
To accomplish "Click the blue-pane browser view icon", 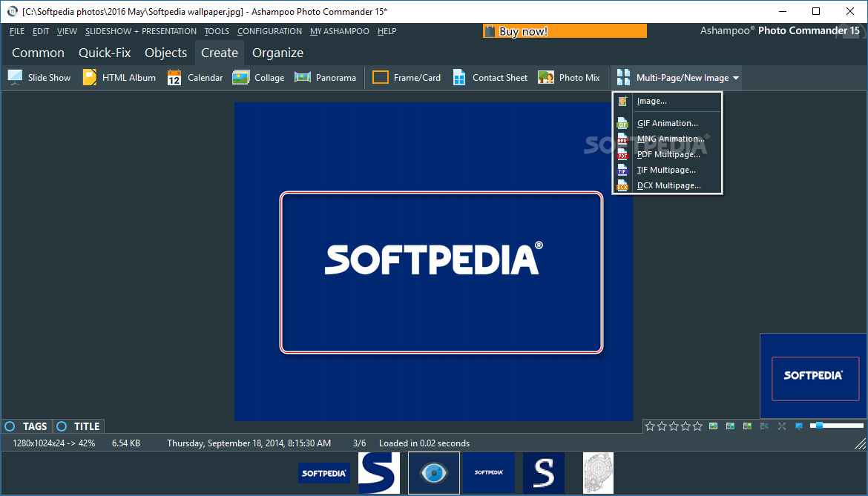I will [731, 426].
